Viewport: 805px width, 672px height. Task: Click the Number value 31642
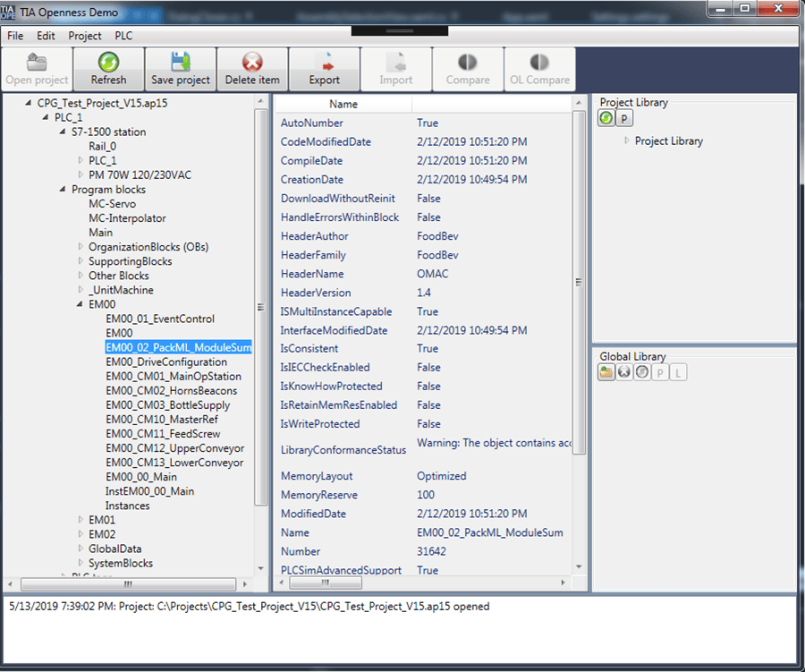tap(431, 551)
